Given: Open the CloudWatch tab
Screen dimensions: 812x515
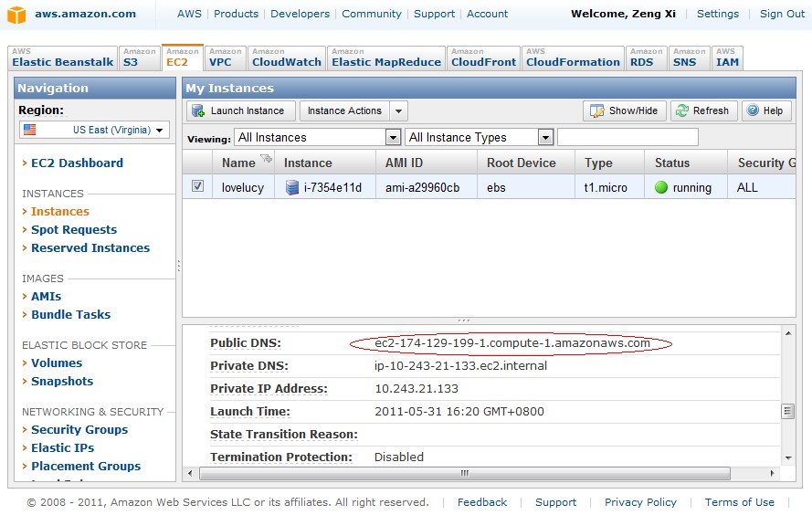Looking at the screenshot, I should 287,58.
